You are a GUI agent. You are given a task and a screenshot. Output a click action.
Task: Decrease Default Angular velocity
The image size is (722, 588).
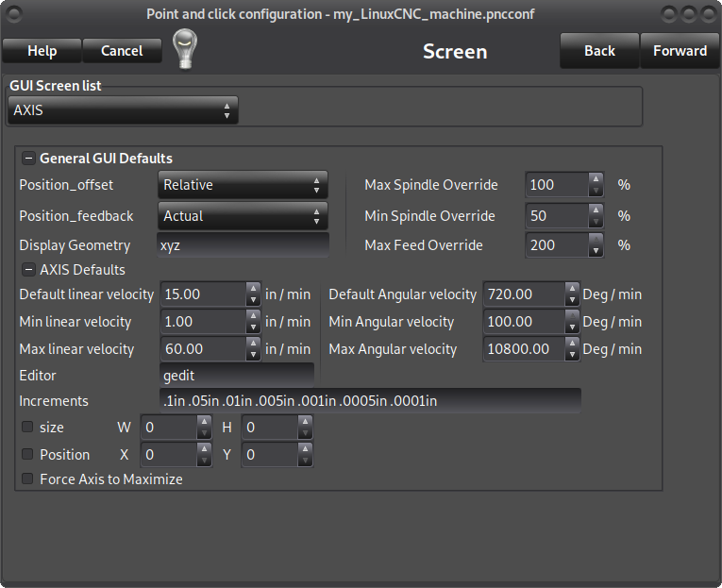(572, 300)
